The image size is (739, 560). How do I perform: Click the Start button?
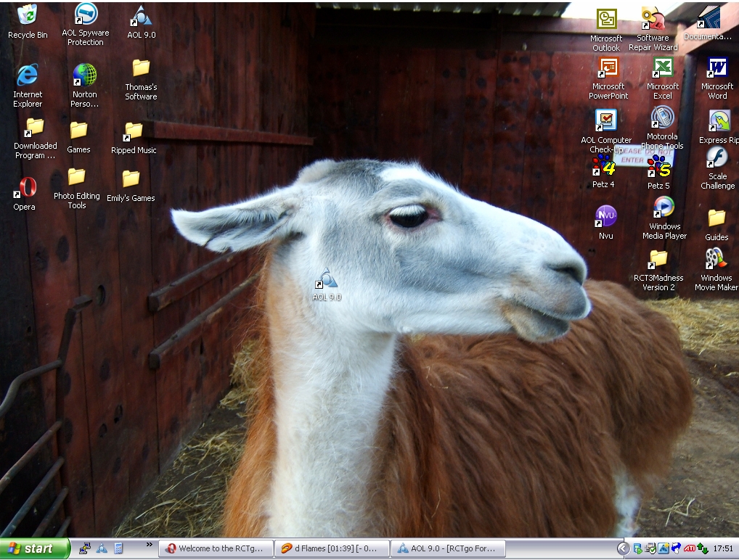click(x=33, y=548)
